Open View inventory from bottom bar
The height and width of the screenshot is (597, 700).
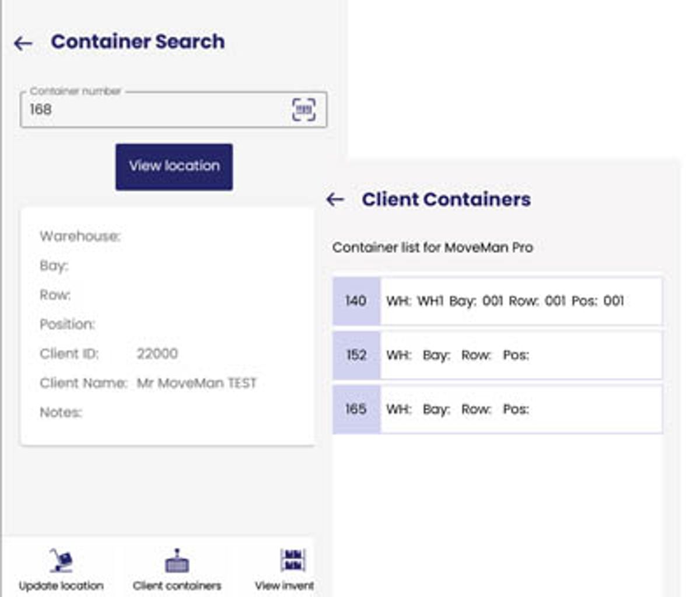286,569
